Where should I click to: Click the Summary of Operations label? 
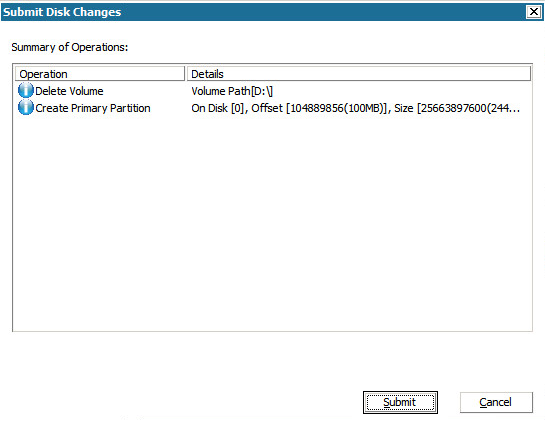point(70,47)
